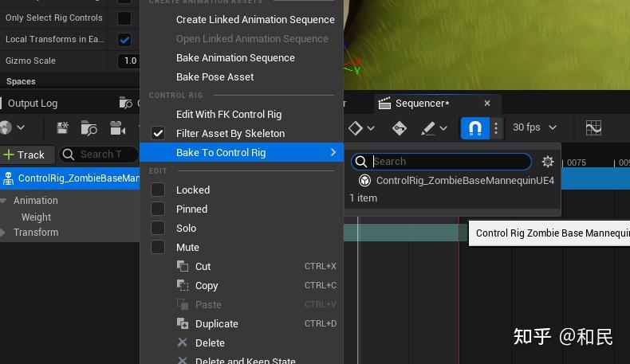Open the curve editor graph icon

(x=593, y=127)
